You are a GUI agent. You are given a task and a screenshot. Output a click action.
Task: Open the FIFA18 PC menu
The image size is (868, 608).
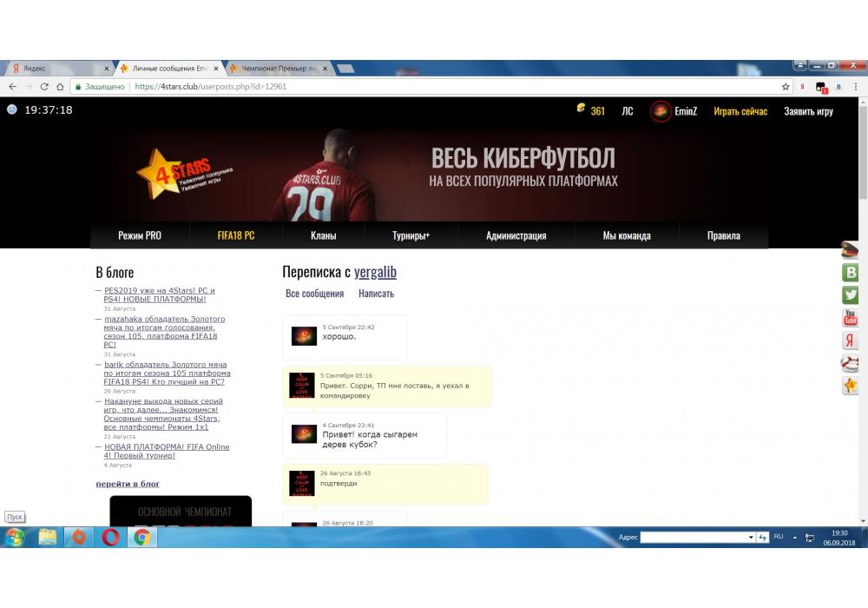pos(236,235)
